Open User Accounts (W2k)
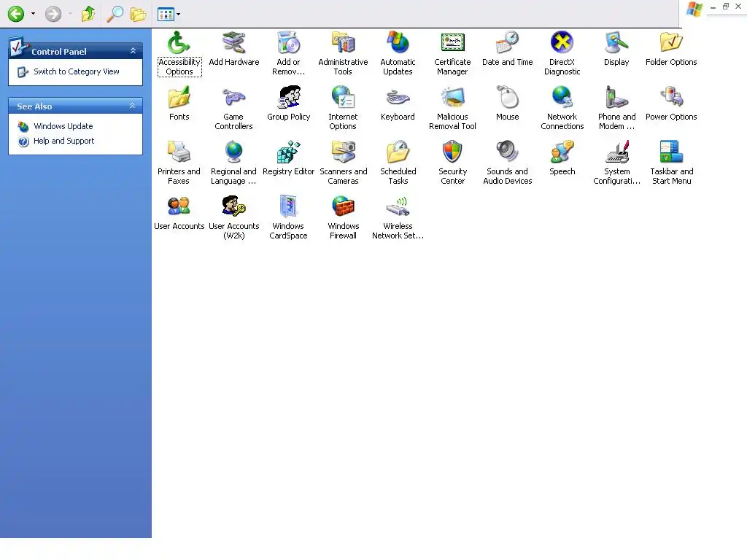The width and height of the screenshot is (747, 560). pyautogui.click(x=234, y=217)
